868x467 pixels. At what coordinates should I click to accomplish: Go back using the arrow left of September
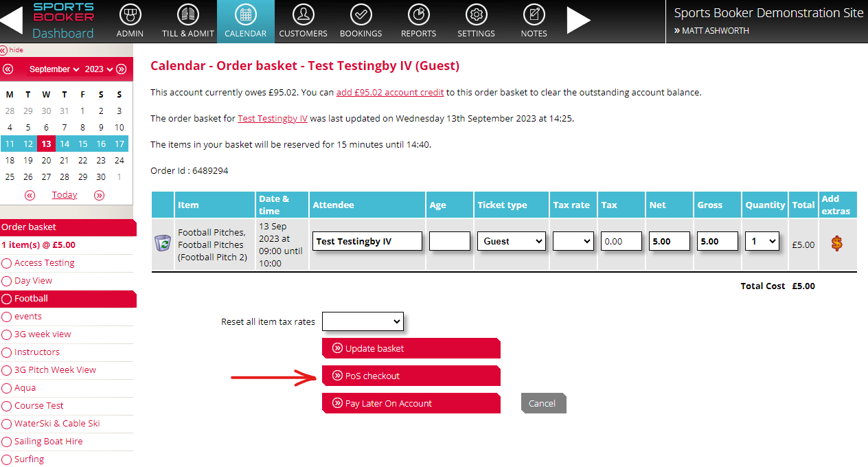pos(8,69)
